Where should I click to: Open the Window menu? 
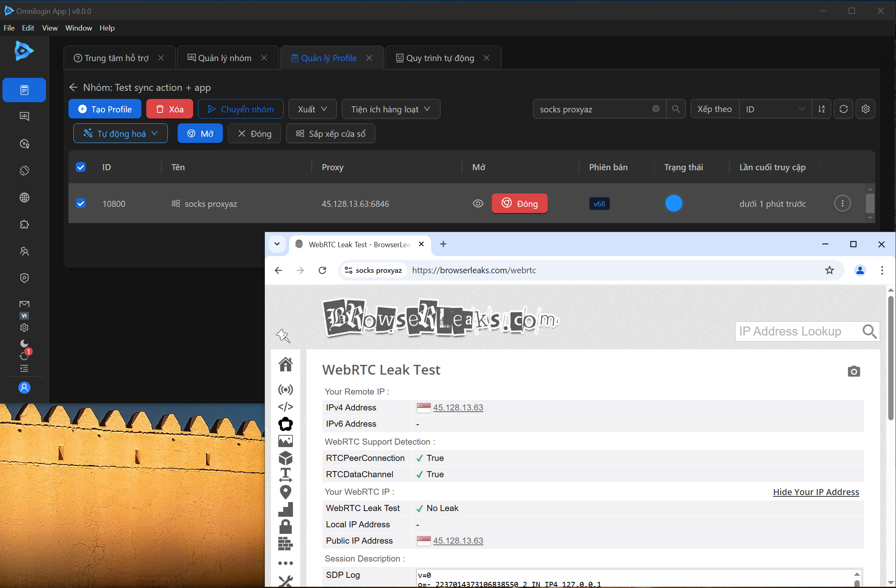click(79, 28)
